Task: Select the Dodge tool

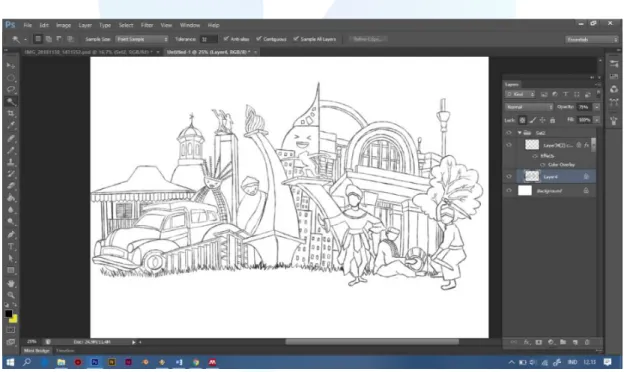Action: click(11, 222)
